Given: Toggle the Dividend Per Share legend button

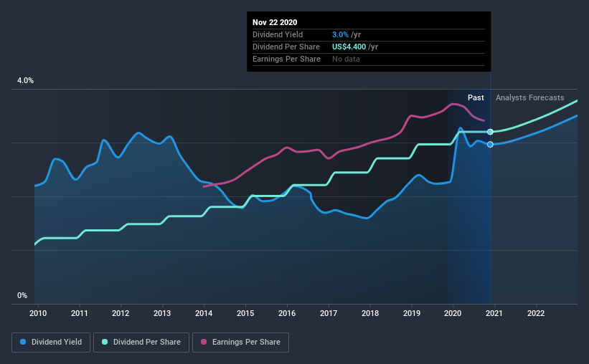Looking at the screenshot, I should coord(141,343).
